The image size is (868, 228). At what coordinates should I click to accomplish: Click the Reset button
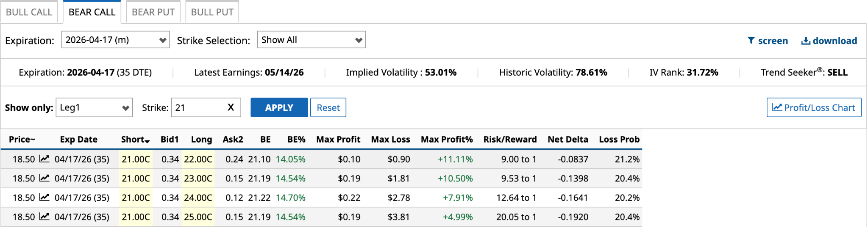click(x=328, y=107)
